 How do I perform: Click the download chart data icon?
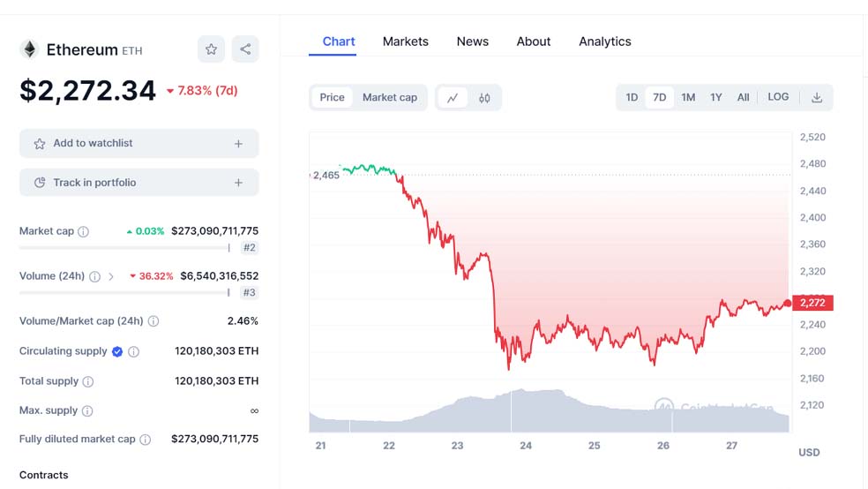click(x=817, y=98)
